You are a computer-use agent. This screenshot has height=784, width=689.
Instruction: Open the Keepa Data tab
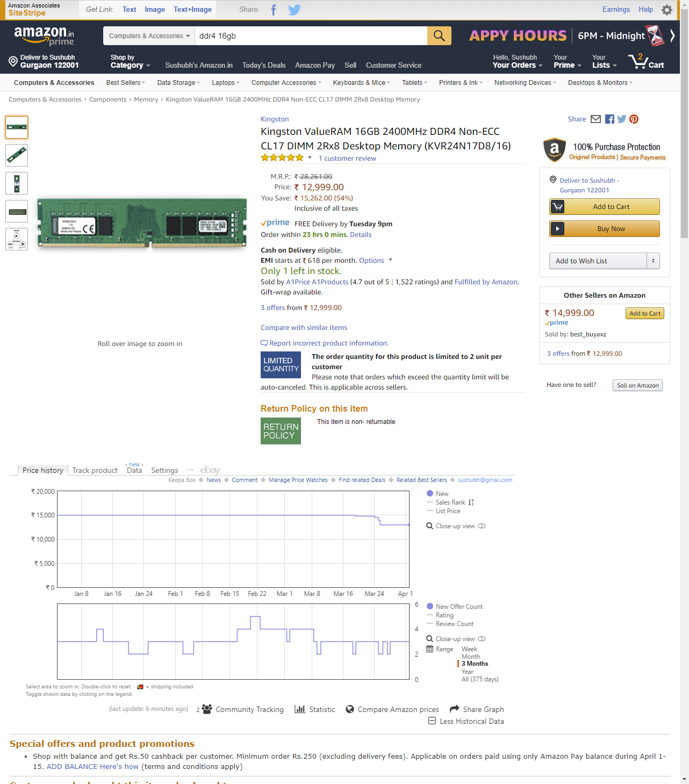point(134,470)
